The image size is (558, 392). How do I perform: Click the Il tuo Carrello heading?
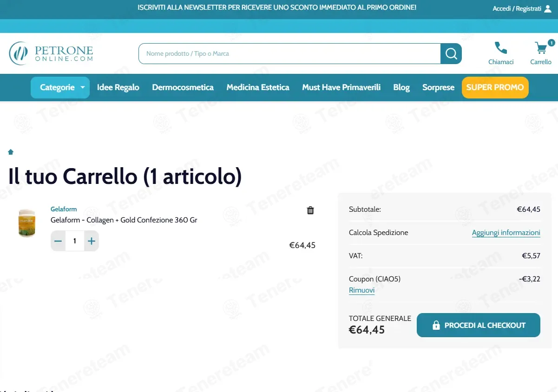[125, 176]
